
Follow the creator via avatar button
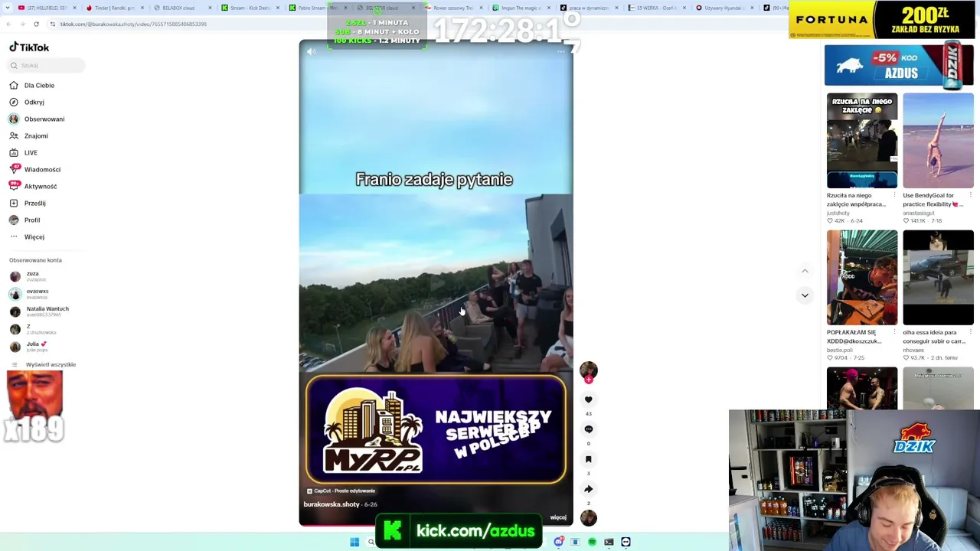(x=588, y=372)
